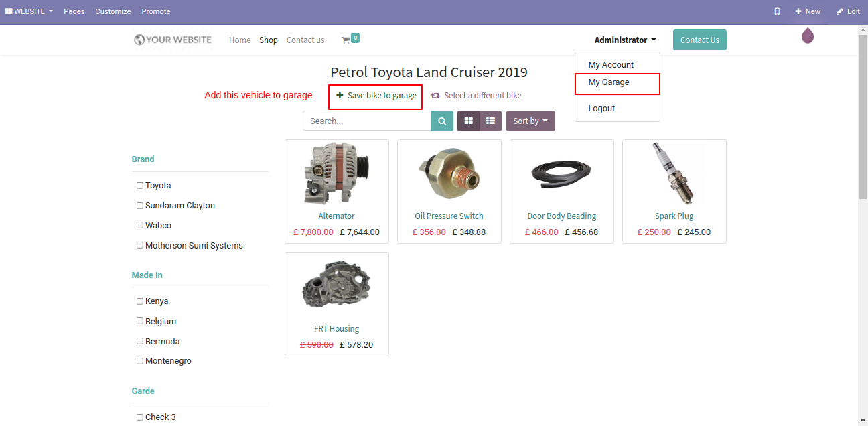Screen dimensions: 868x426
Task: Click the FRT Housing price £ 578.20
Action: pos(356,345)
